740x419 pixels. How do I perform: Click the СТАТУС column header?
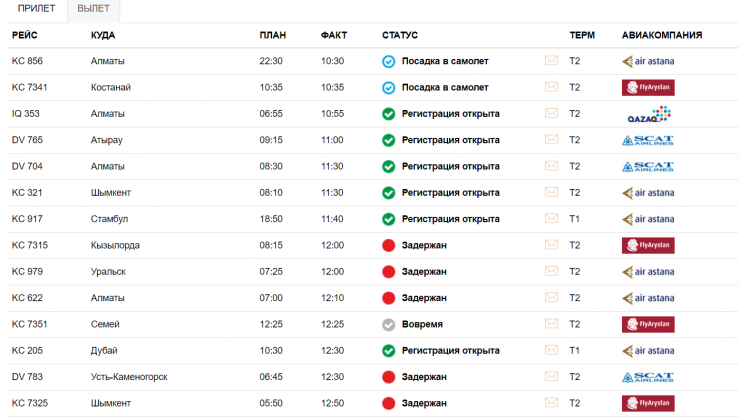point(400,36)
